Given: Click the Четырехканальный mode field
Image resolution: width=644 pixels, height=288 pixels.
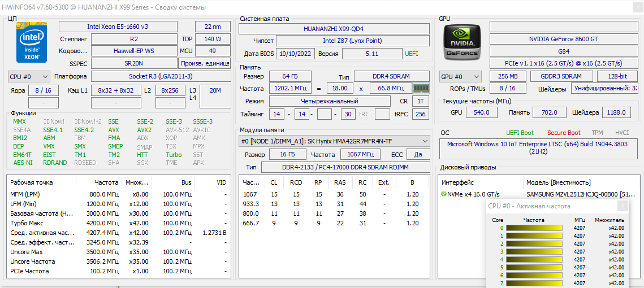Looking at the screenshot, I should pos(330,101).
